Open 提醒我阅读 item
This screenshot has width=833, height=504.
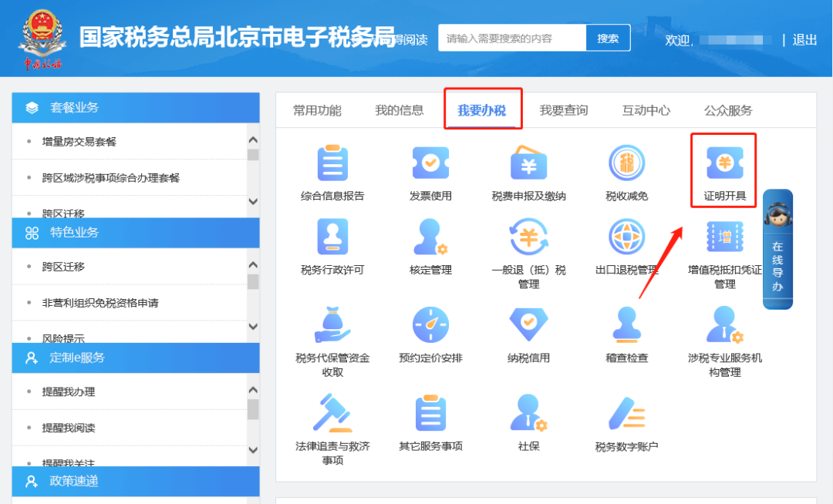tap(69, 428)
